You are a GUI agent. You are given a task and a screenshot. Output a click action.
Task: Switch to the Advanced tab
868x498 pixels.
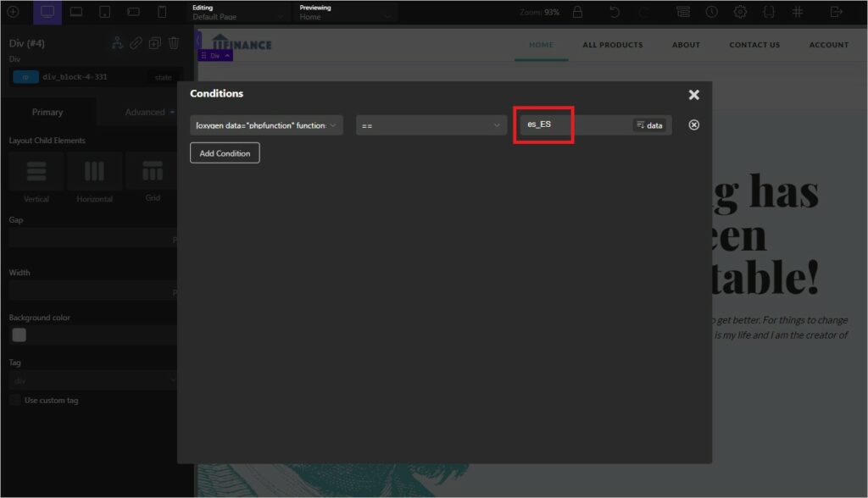coord(145,112)
